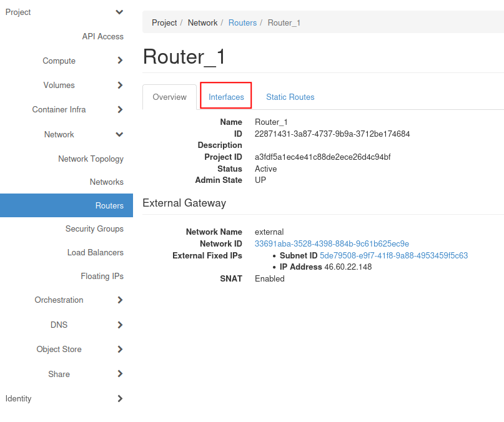
Task: Expand the Orchestration section arrow
Action: [x=120, y=300]
